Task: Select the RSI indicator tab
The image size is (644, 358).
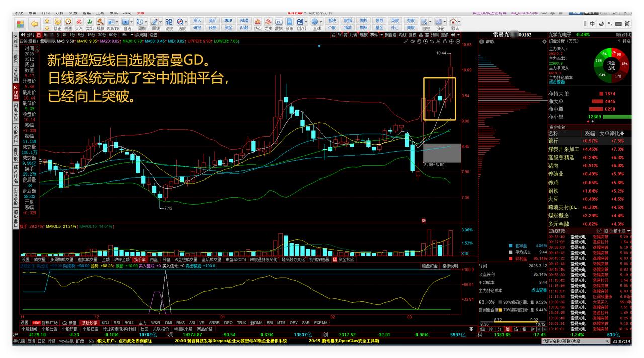Action: click(x=117, y=323)
